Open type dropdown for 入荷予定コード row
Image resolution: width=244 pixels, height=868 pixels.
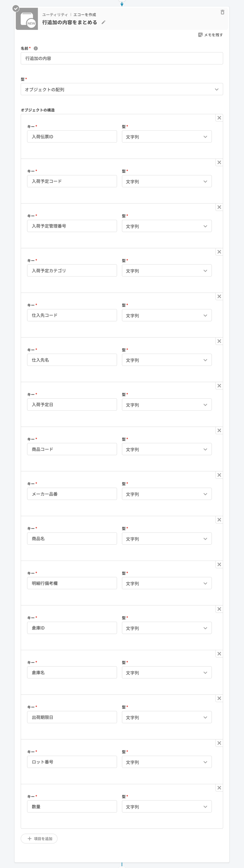click(x=166, y=182)
